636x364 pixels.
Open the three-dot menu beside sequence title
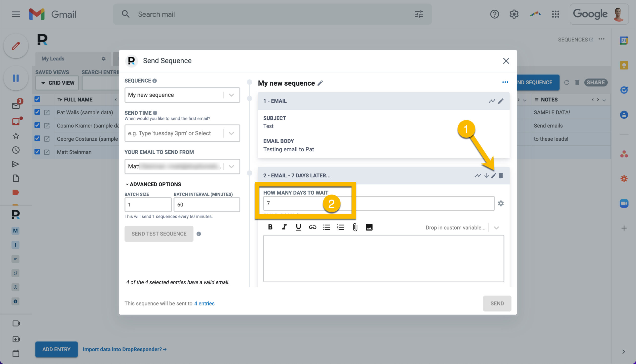click(x=505, y=82)
